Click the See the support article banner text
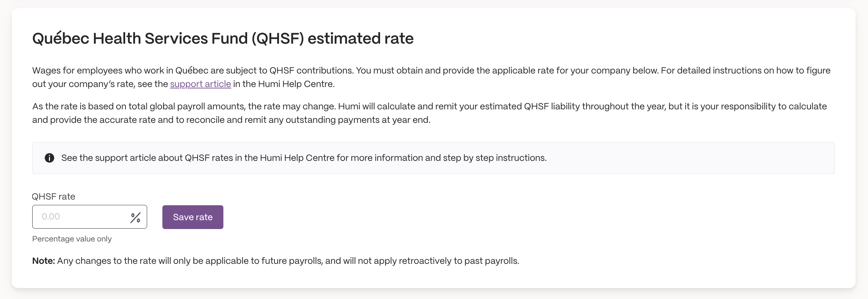The height and width of the screenshot is (299, 868). [x=304, y=158]
